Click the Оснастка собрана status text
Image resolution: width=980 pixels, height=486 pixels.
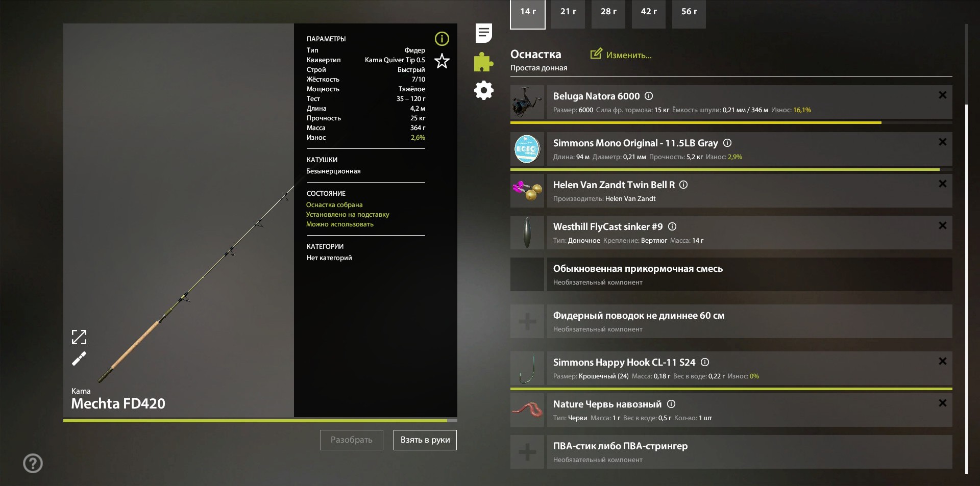334,205
